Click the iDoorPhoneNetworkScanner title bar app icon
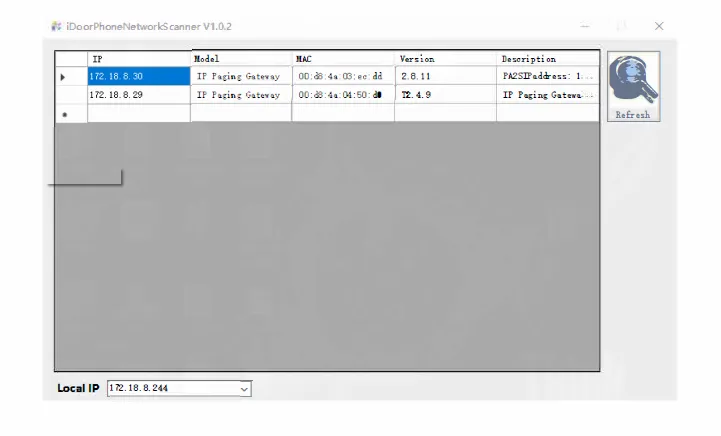 pyautogui.click(x=56, y=26)
